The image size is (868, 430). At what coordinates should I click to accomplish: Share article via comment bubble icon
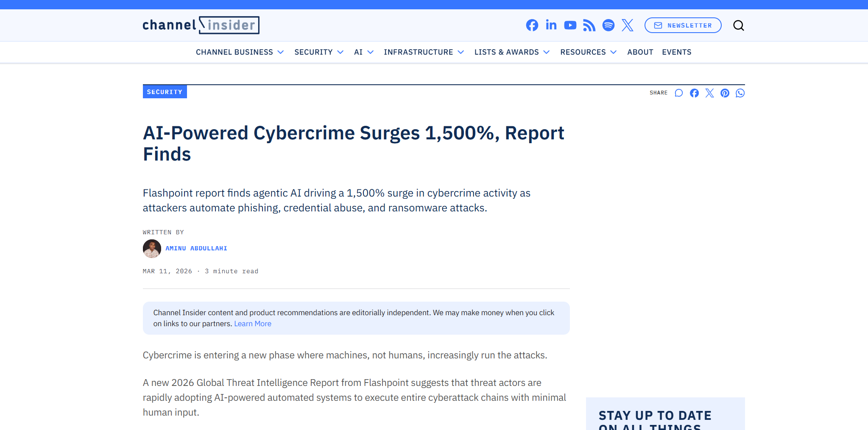(679, 93)
